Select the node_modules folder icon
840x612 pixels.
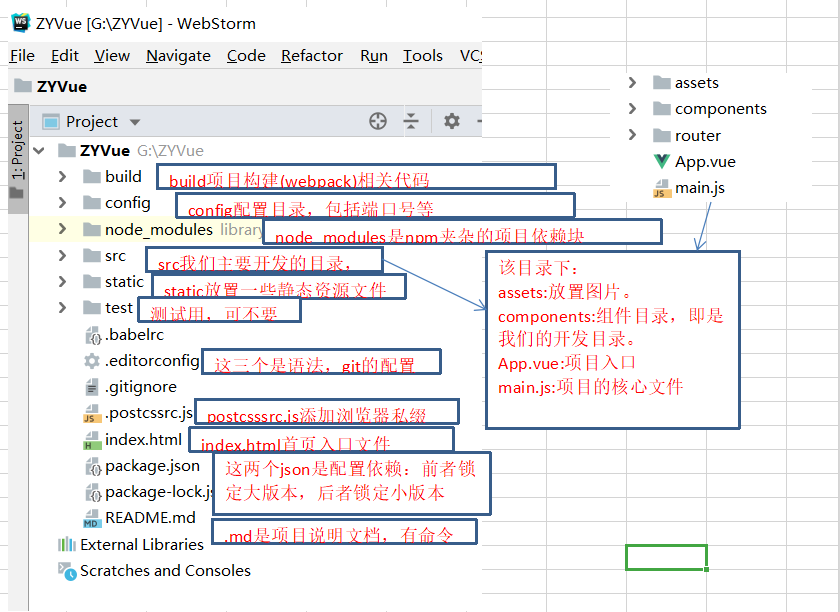click(92, 229)
